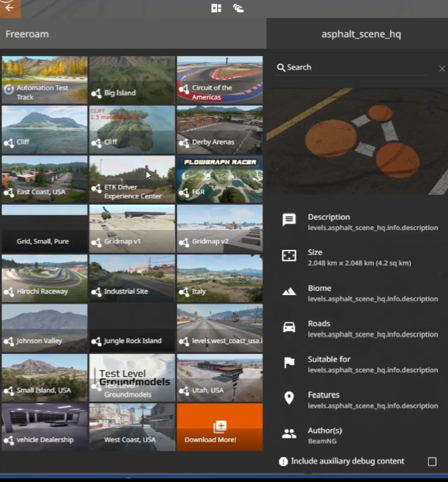Clear search with the X icon

(x=442, y=69)
